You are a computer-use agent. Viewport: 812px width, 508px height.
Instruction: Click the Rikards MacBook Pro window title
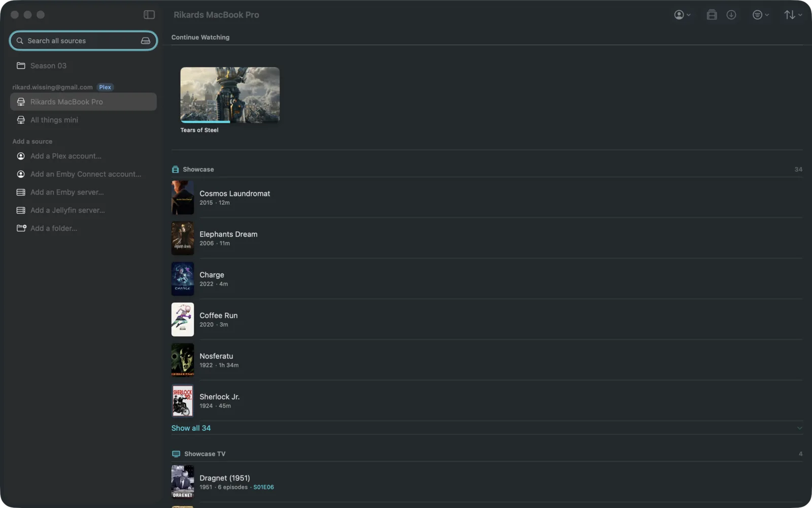click(x=216, y=15)
